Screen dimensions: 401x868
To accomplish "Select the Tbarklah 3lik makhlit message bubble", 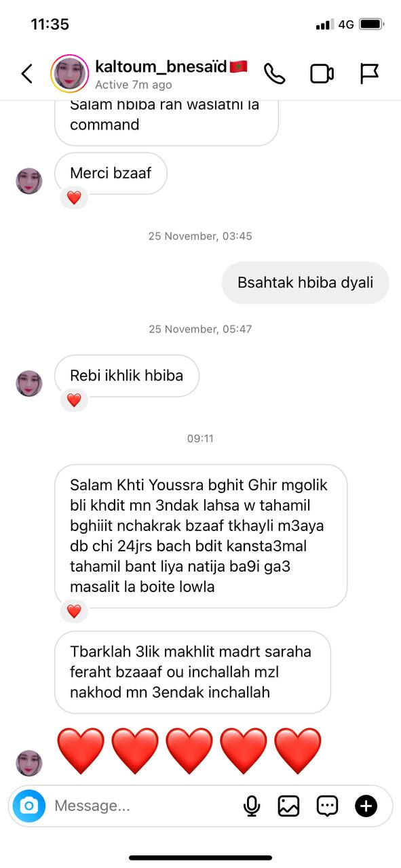I will click(193, 672).
